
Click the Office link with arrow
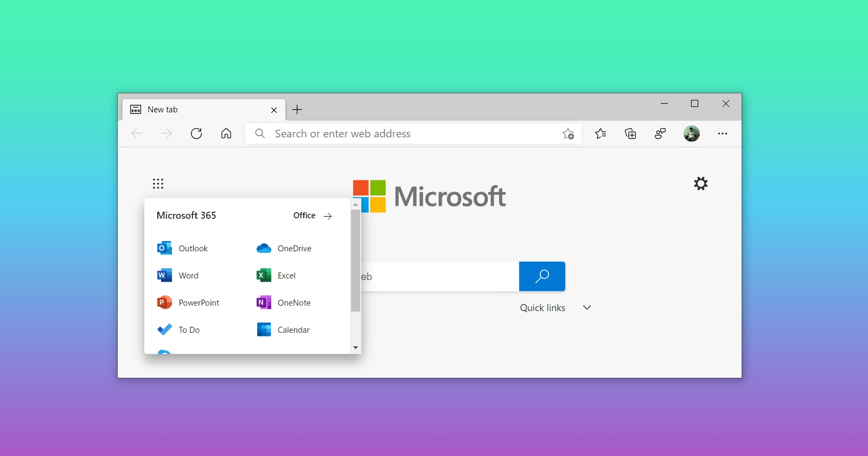coord(312,216)
